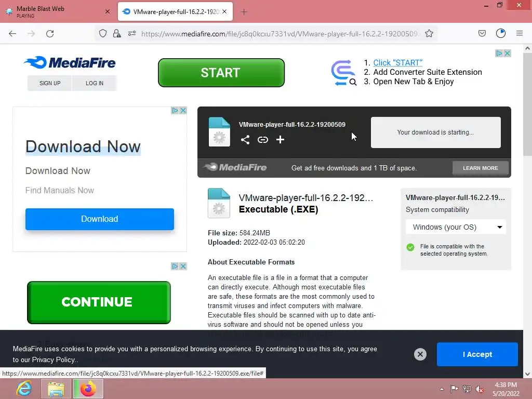Share the VMware file with share icon

tap(245, 139)
